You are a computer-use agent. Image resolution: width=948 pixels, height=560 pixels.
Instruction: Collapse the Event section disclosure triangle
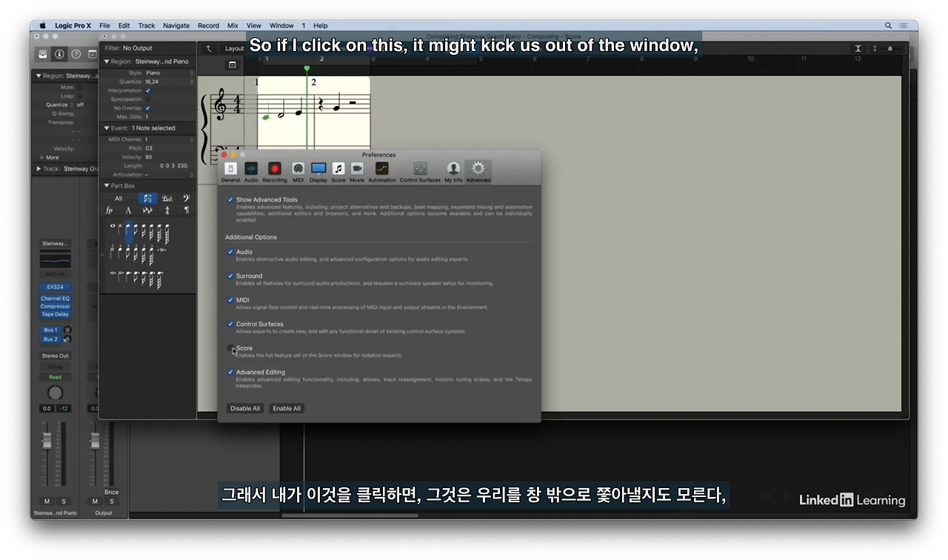(107, 128)
